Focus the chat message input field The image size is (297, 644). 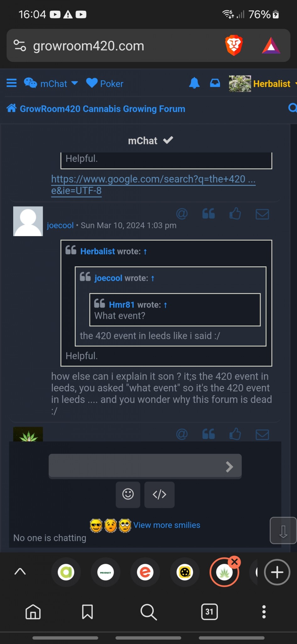145,466
